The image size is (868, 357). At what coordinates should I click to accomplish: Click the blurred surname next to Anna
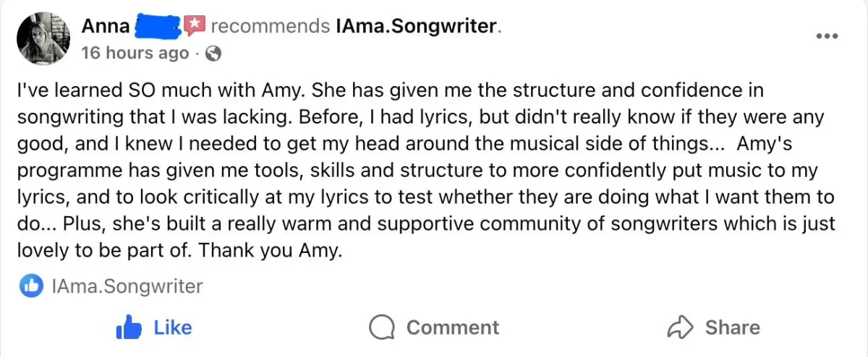click(158, 27)
